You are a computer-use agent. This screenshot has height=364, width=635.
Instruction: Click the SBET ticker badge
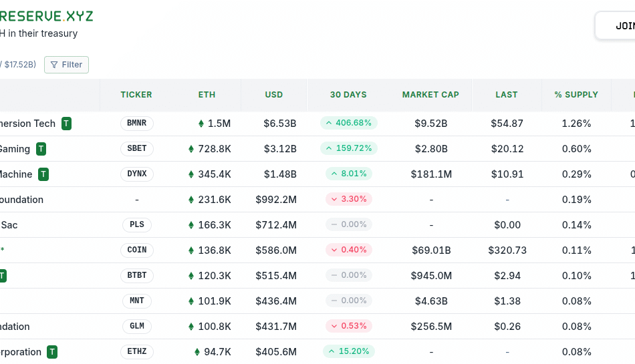click(137, 148)
